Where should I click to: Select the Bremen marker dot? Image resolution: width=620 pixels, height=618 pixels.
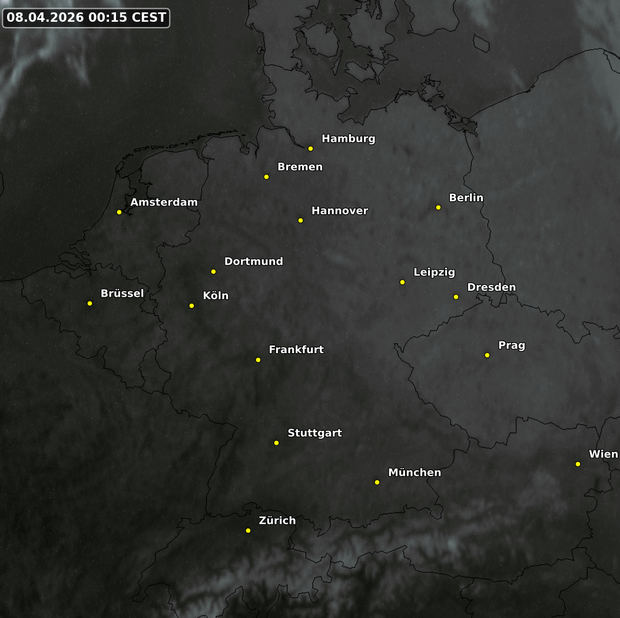click(266, 177)
